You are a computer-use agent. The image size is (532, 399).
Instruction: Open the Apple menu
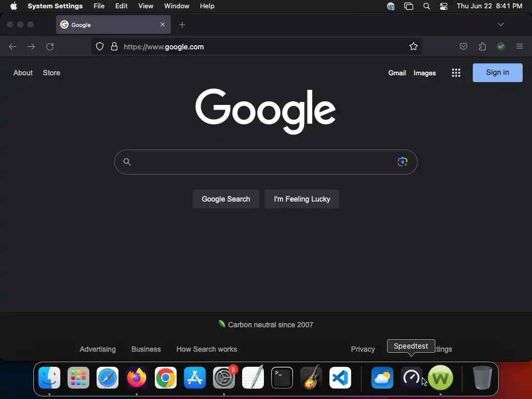[x=14, y=6]
